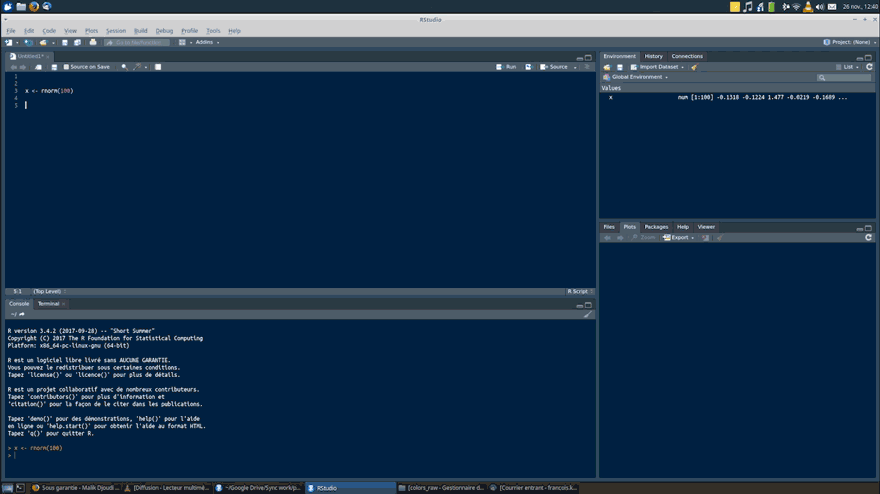The width and height of the screenshot is (880, 494).
Task: Click the code line x <- rnorm(100)
Action: 49,91
